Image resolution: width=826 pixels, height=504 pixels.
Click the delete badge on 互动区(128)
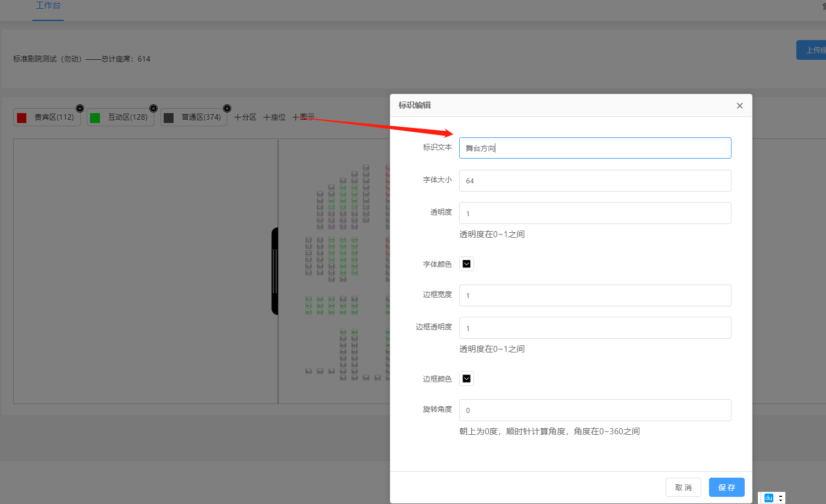153,108
